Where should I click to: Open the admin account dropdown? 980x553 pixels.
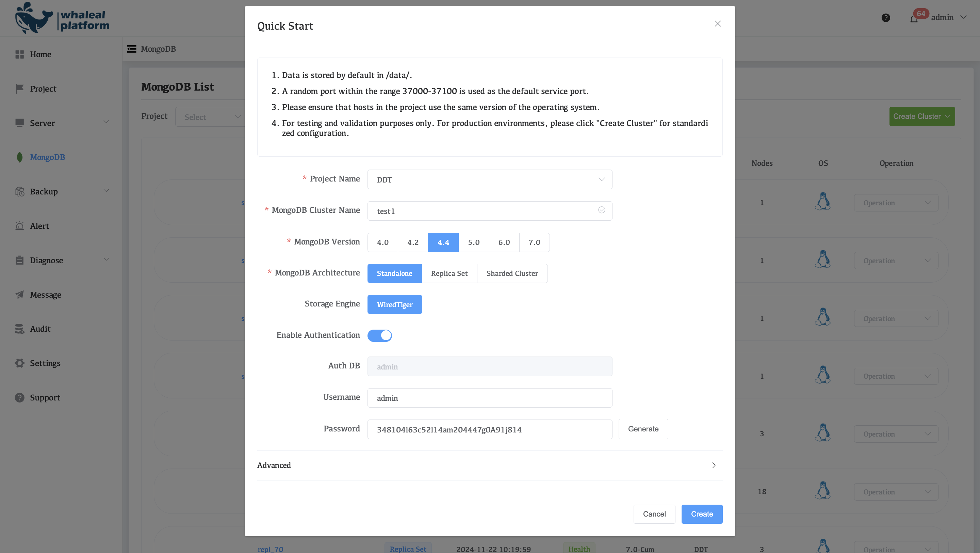[x=947, y=17]
